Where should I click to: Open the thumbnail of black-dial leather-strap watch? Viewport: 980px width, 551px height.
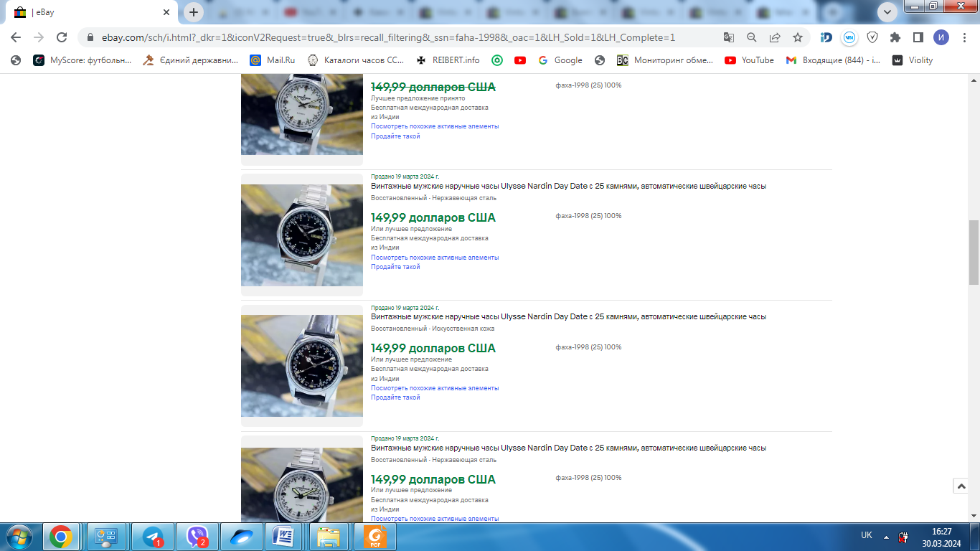point(302,366)
